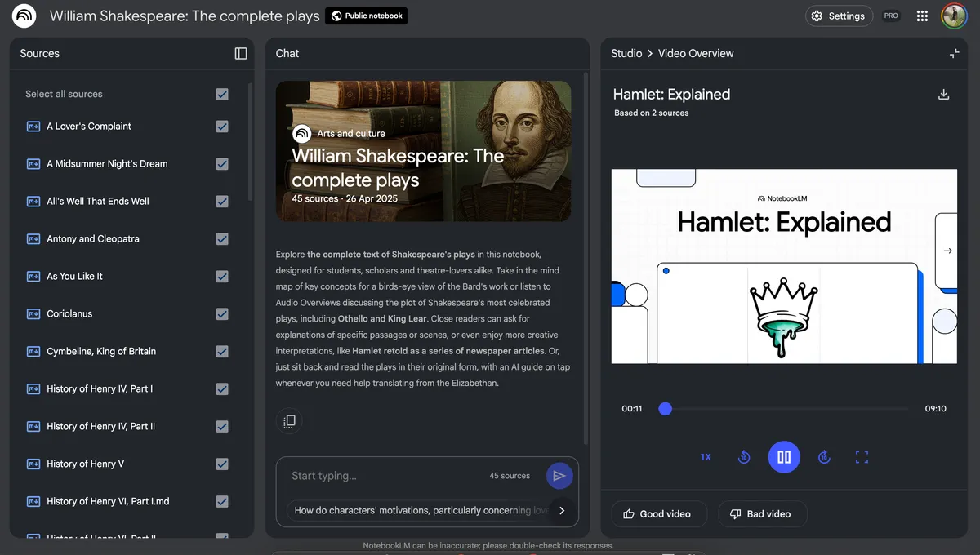Uncheck A Midsummer Night's Dream source
The image size is (980, 555).
[222, 164]
